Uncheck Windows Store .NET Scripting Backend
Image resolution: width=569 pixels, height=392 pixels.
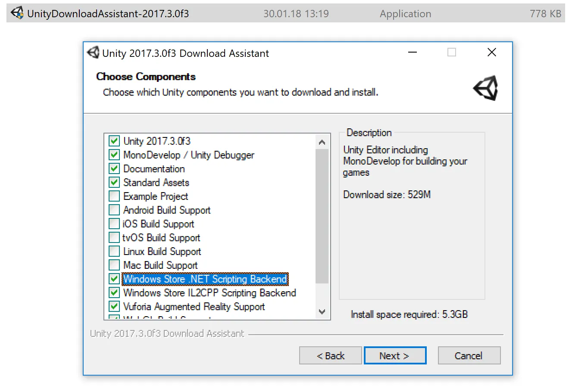pos(114,279)
